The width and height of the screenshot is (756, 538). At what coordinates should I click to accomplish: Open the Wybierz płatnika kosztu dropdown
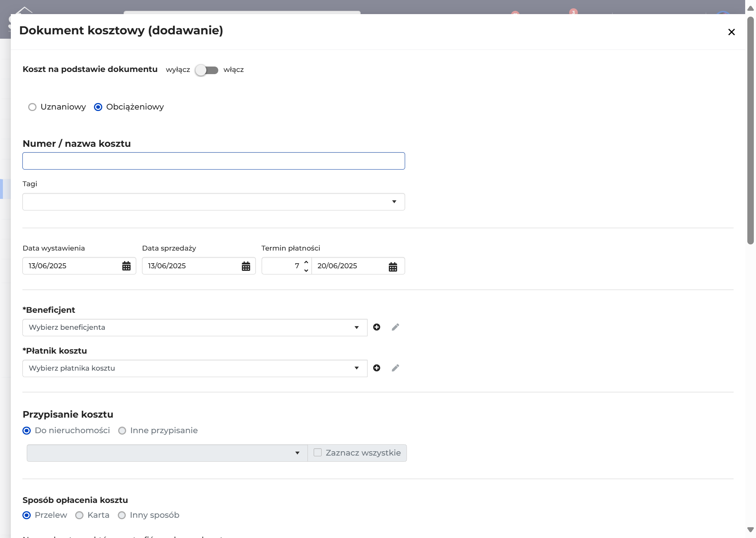(x=195, y=368)
